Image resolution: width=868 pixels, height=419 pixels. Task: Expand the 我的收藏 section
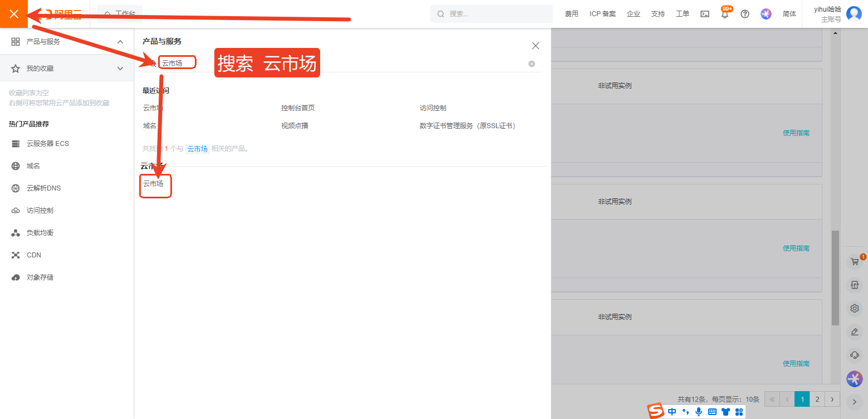point(120,69)
